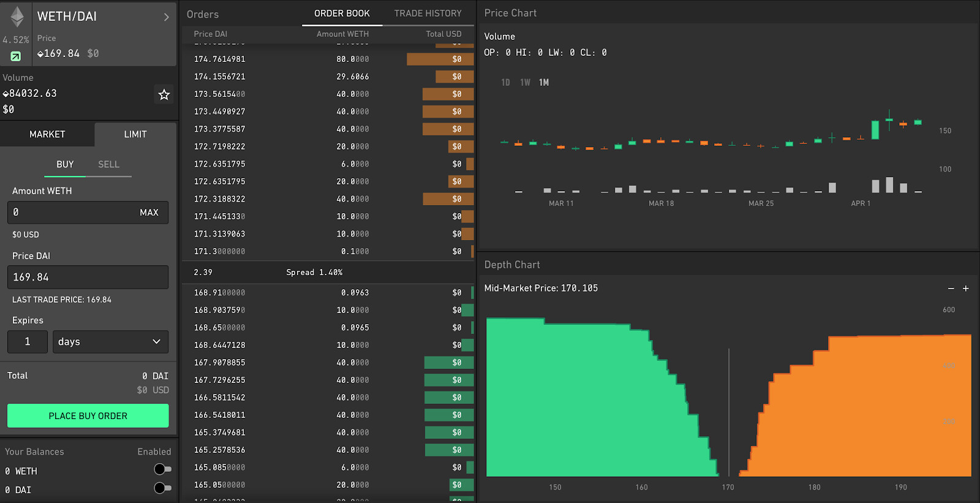Enable the WETH balance toggle
The image size is (980, 503).
click(162, 469)
